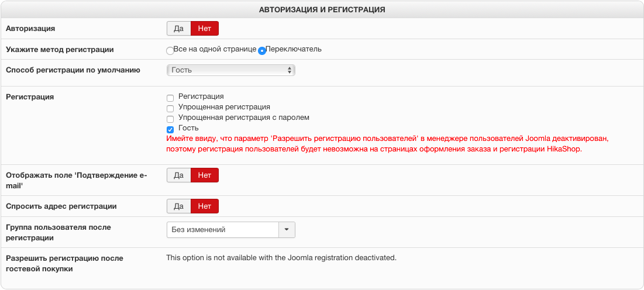Open the default registration method 'Гость' dropdown
The height and width of the screenshot is (290, 644).
[230, 70]
